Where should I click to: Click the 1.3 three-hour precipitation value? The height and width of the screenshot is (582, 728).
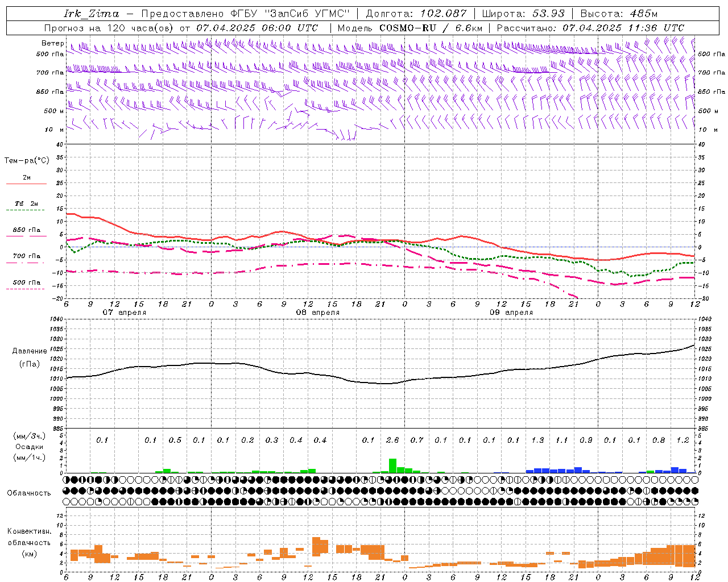[537, 440]
